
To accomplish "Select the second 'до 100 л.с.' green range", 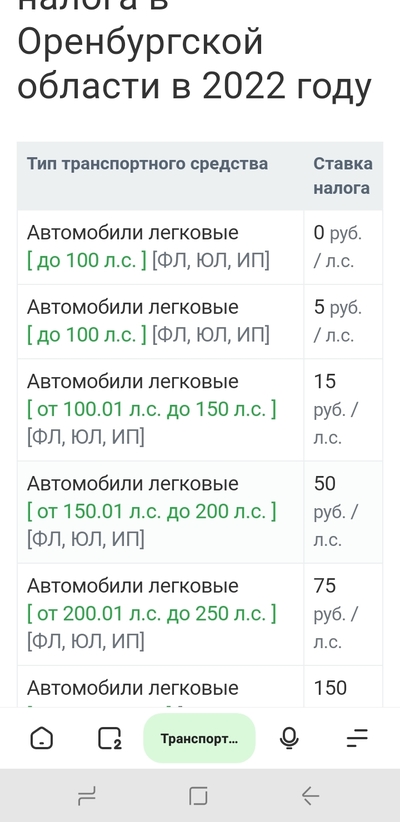I will pyautogui.click(x=87, y=334).
